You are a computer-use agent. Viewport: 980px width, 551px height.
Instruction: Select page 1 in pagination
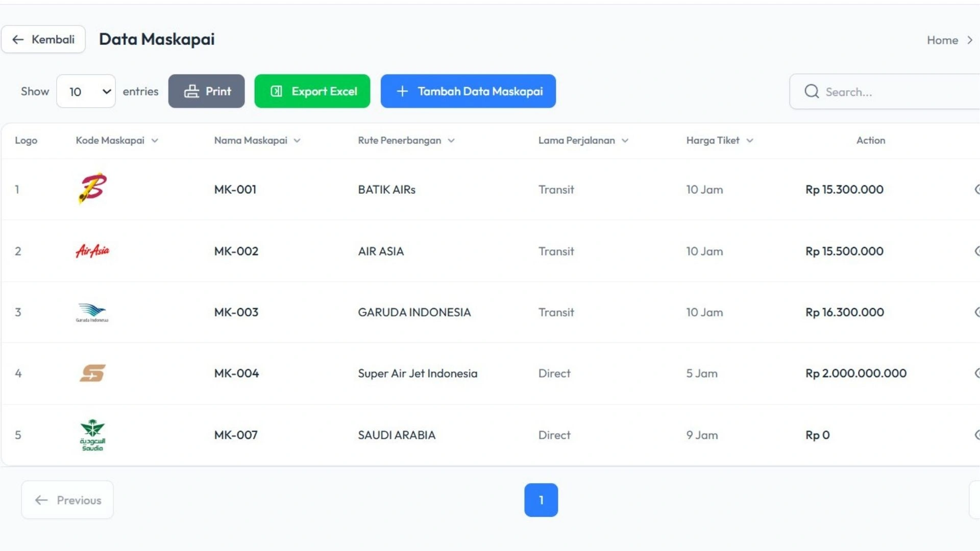click(541, 500)
